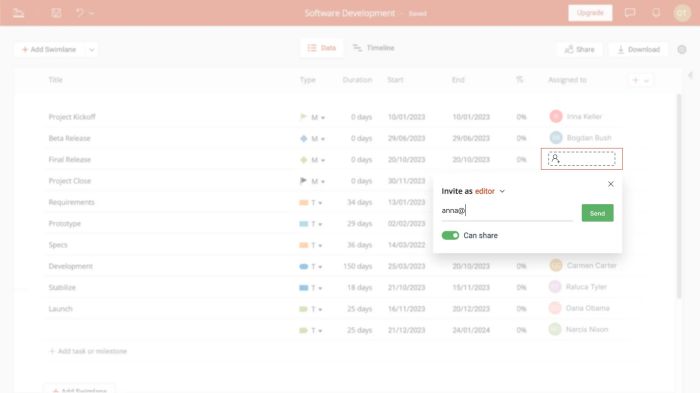Click the blue diamond icon for Beta Release
This screenshot has height=393, width=700.
304,138
